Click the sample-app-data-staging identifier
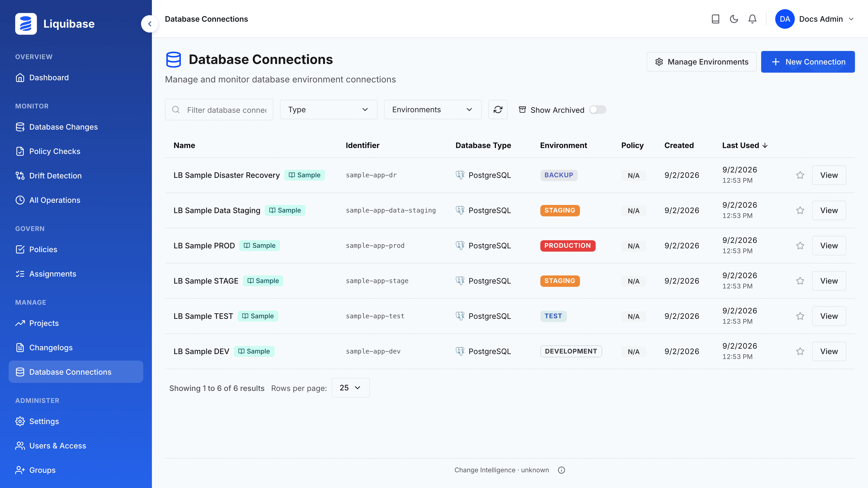 pos(391,211)
